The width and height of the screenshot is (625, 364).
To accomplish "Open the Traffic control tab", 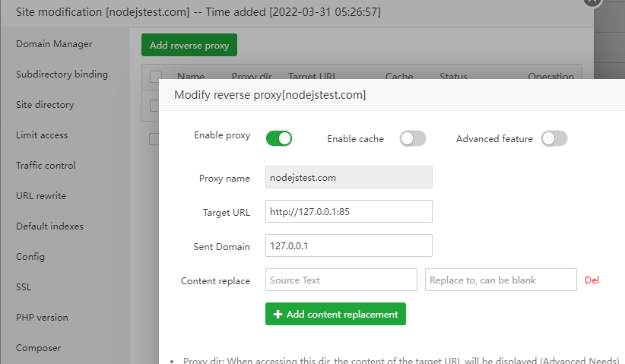I will [46, 166].
